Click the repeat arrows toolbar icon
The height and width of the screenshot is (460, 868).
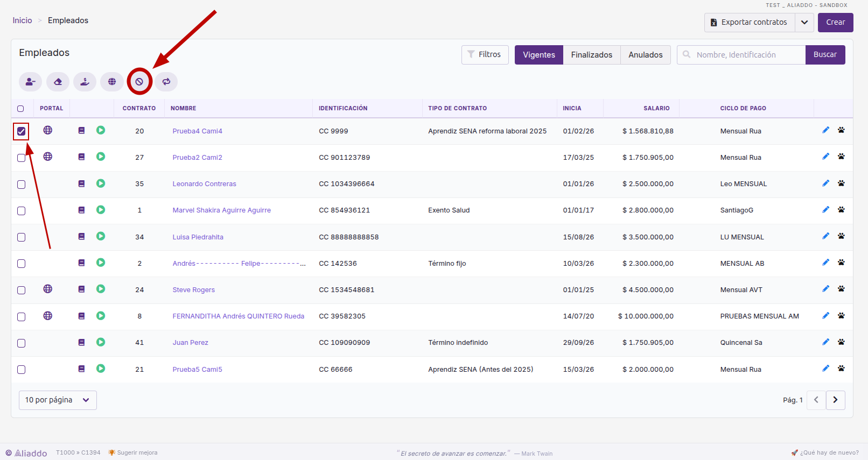(x=166, y=82)
